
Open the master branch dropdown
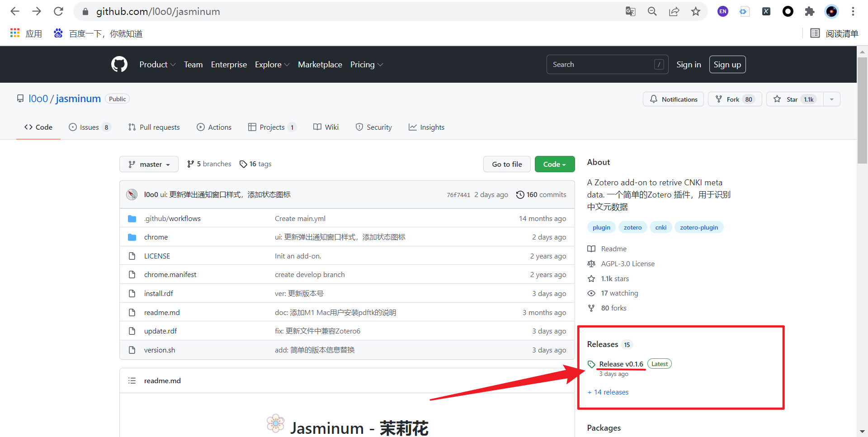(x=149, y=164)
